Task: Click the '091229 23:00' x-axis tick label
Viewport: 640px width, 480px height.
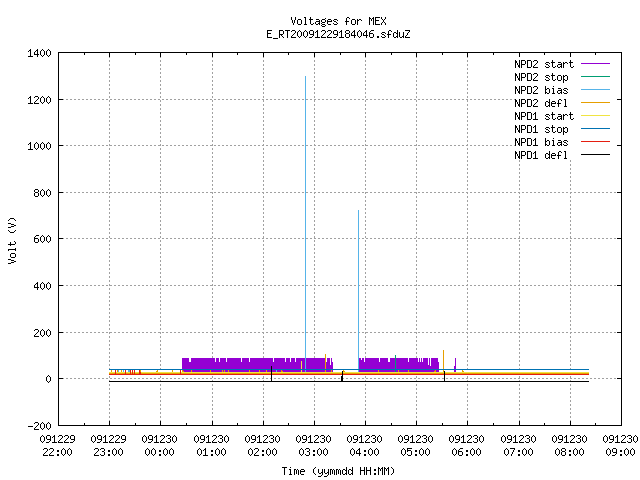Action: (x=109, y=446)
